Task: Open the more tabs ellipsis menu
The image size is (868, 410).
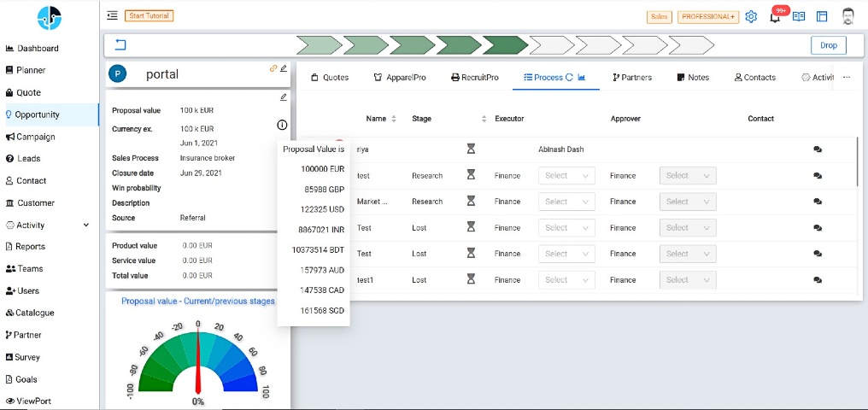Action: 847,78
